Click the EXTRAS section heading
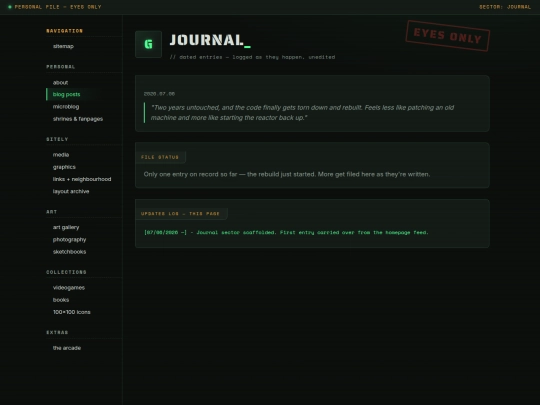The height and width of the screenshot is (405, 540). [x=57, y=332]
